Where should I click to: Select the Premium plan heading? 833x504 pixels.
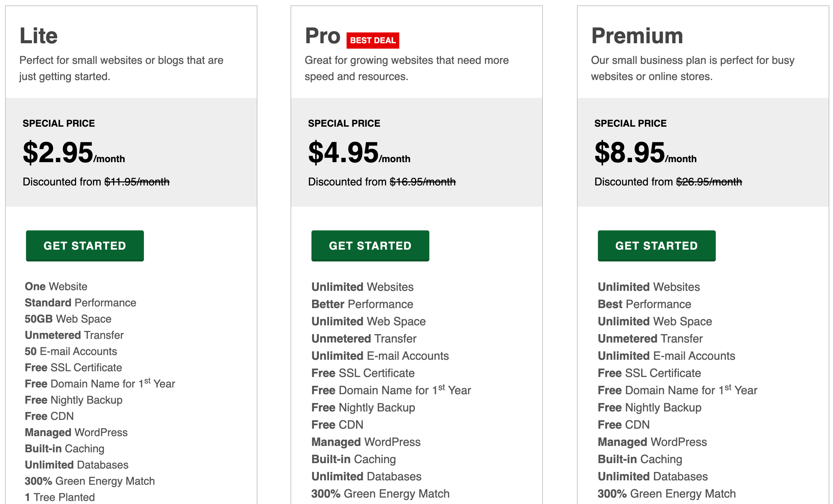[637, 36]
